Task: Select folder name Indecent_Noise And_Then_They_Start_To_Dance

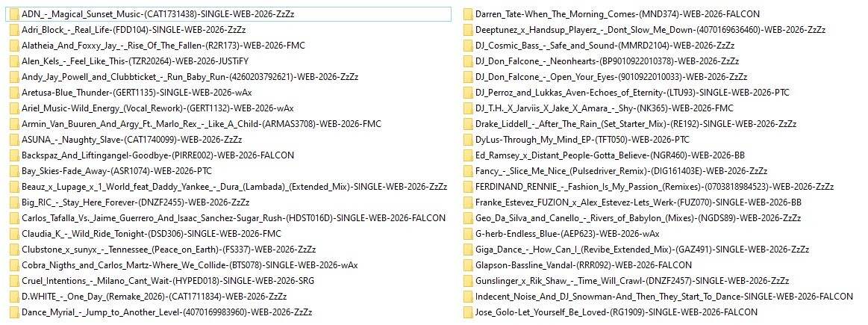Action: point(664,297)
